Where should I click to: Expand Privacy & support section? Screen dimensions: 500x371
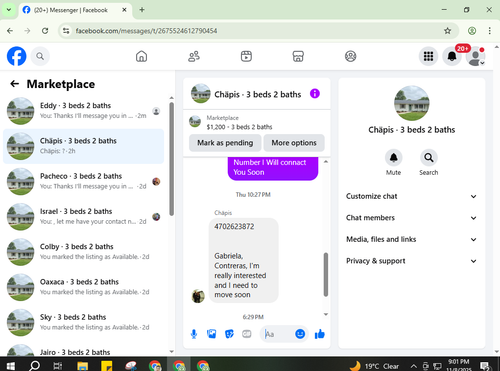pos(411,261)
